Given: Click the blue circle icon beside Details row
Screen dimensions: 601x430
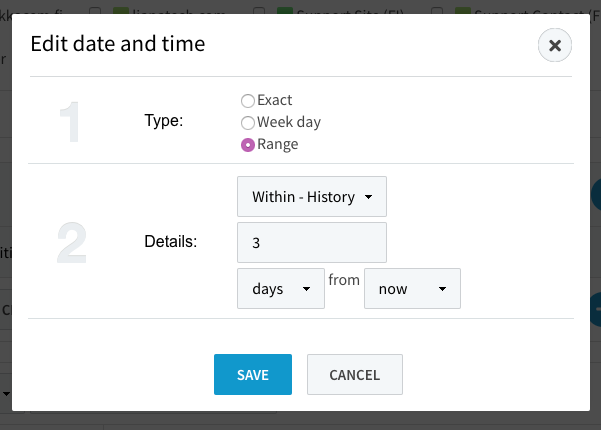Looking at the screenshot, I should click(597, 194).
